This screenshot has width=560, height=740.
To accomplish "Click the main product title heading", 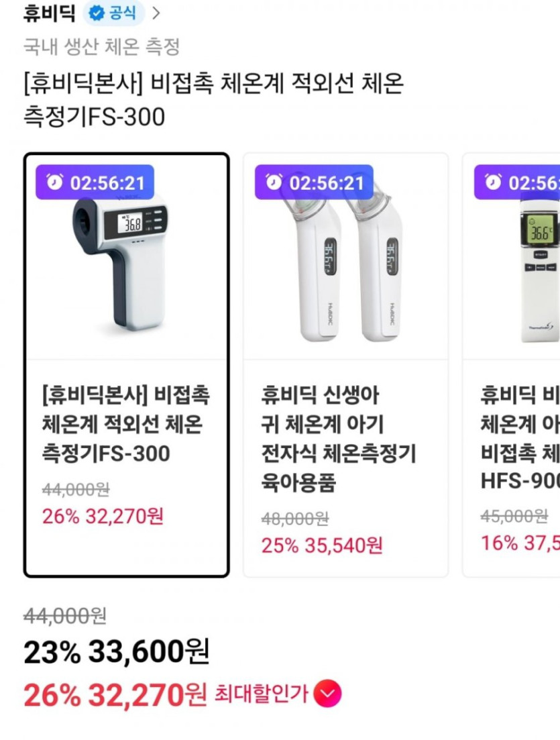I will (213, 101).
